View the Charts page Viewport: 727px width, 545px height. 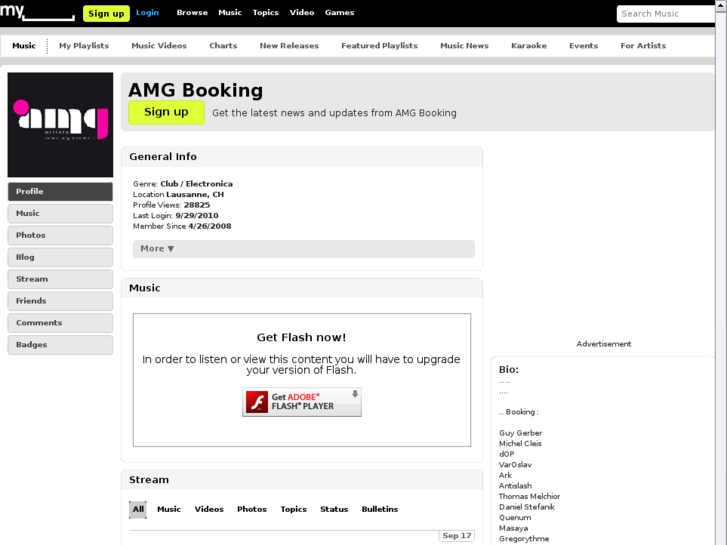click(x=223, y=45)
